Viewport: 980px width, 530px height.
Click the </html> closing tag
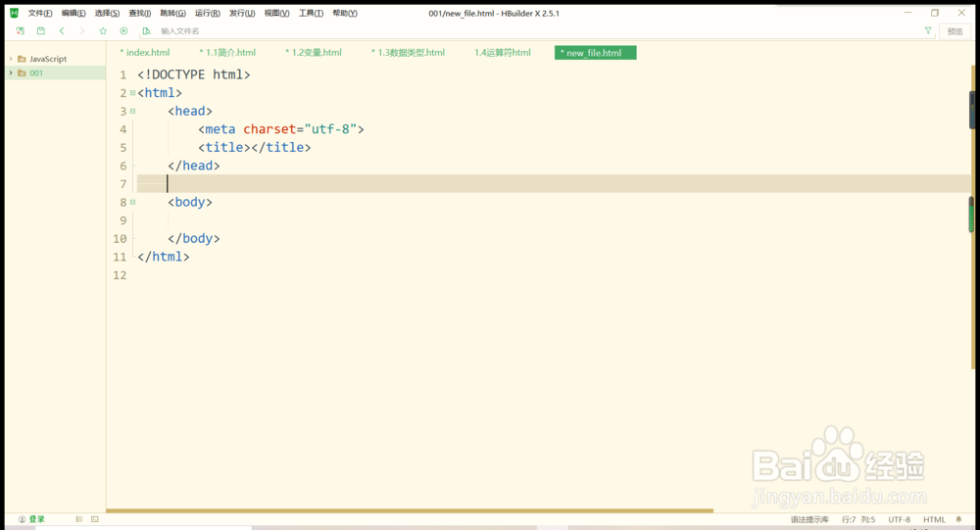(x=163, y=257)
